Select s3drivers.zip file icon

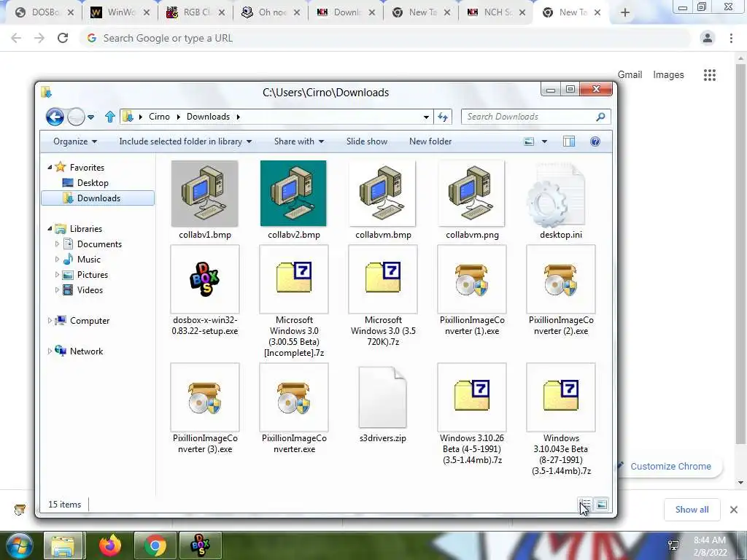coord(383,397)
